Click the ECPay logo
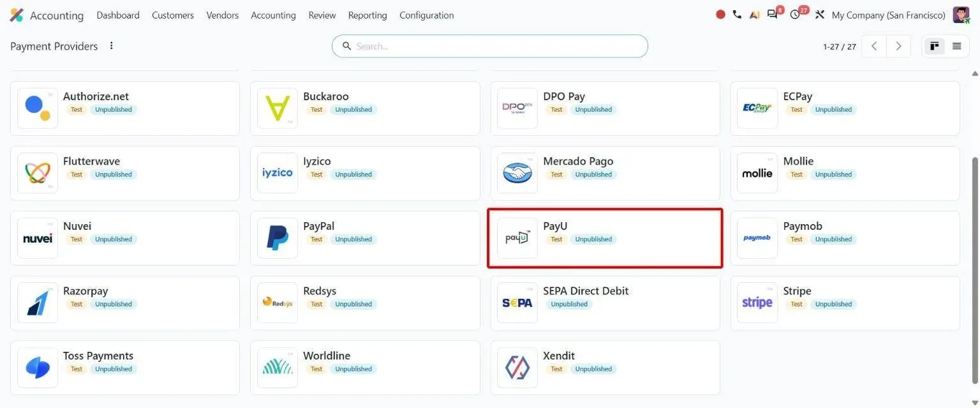The width and height of the screenshot is (980, 408). [757, 108]
